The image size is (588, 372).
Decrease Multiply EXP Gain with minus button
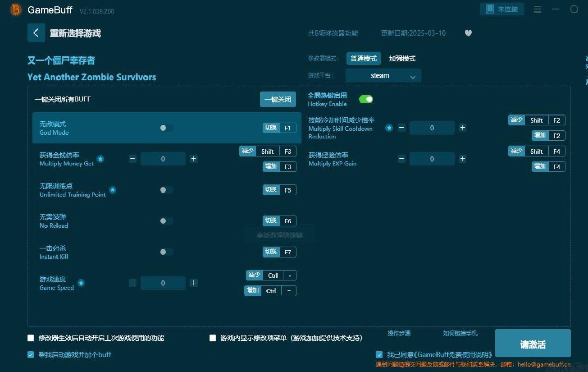coord(401,159)
